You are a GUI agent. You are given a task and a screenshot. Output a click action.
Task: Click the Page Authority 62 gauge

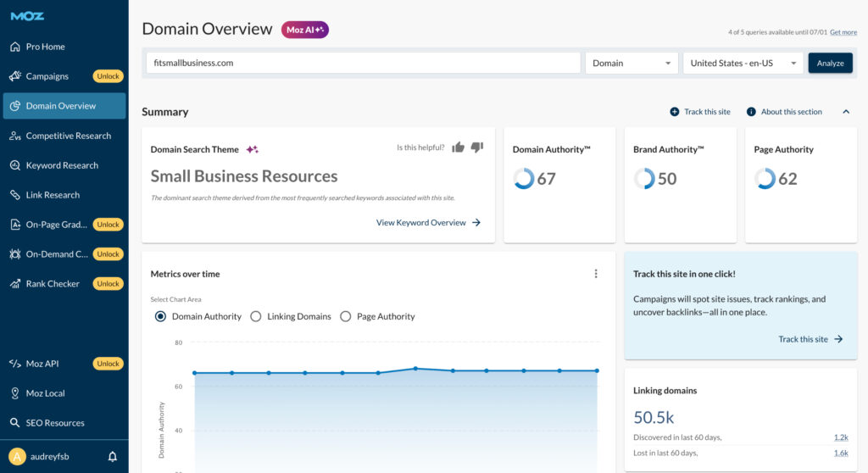pyautogui.click(x=765, y=178)
